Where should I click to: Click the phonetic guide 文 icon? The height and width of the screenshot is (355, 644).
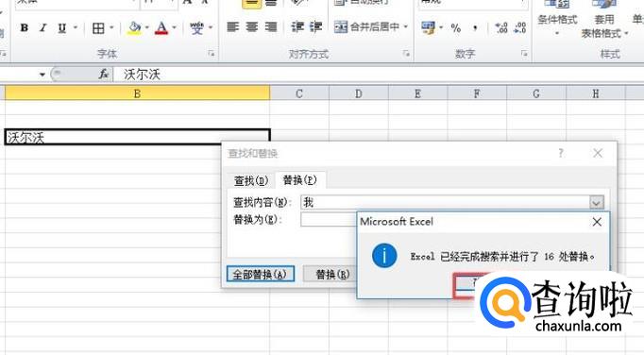point(196,28)
